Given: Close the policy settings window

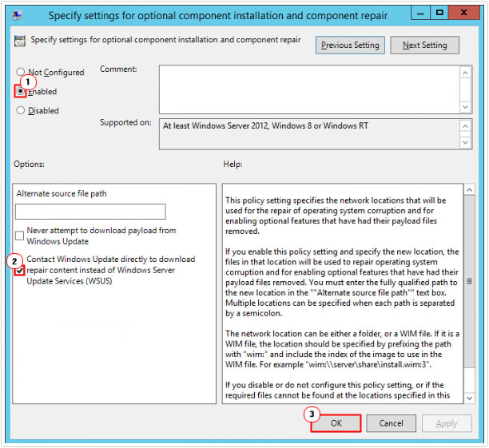Looking at the screenshot, I should [463, 13].
